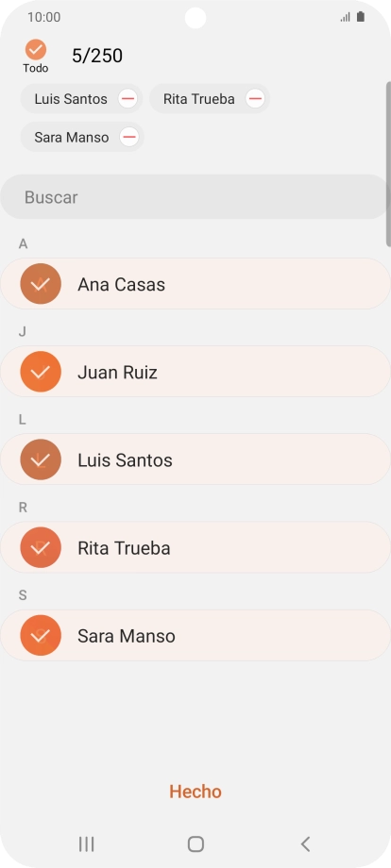Remove Sara Manso chip with minus icon
The height and width of the screenshot is (868, 391).
(129, 137)
